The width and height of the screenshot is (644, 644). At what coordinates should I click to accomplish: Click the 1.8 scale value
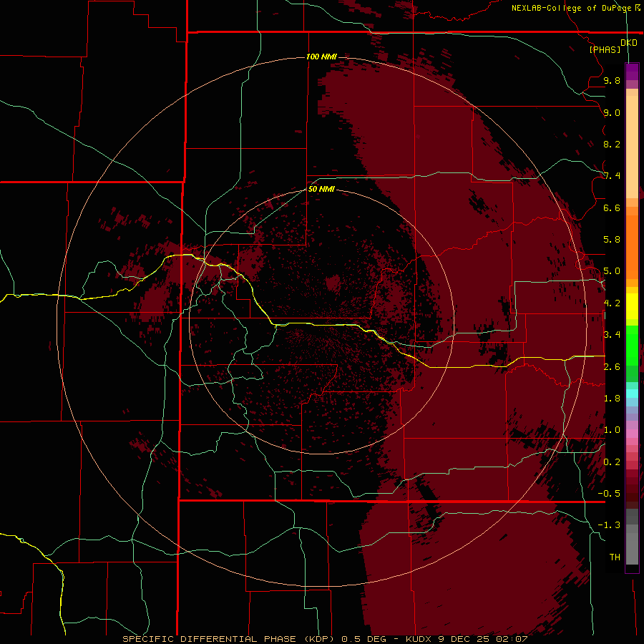[612, 399]
